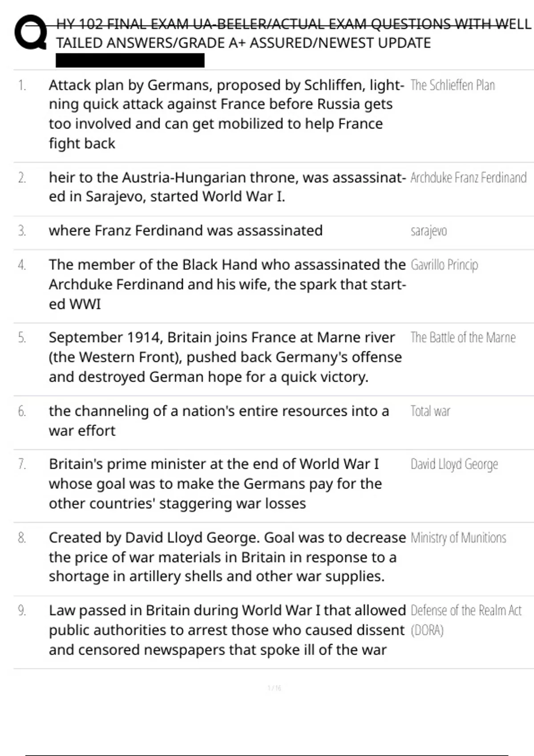Click the answer "Archduke Franz Ferdinand"
This screenshot has width=534, height=756.
pyautogui.click(x=468, y=177)
